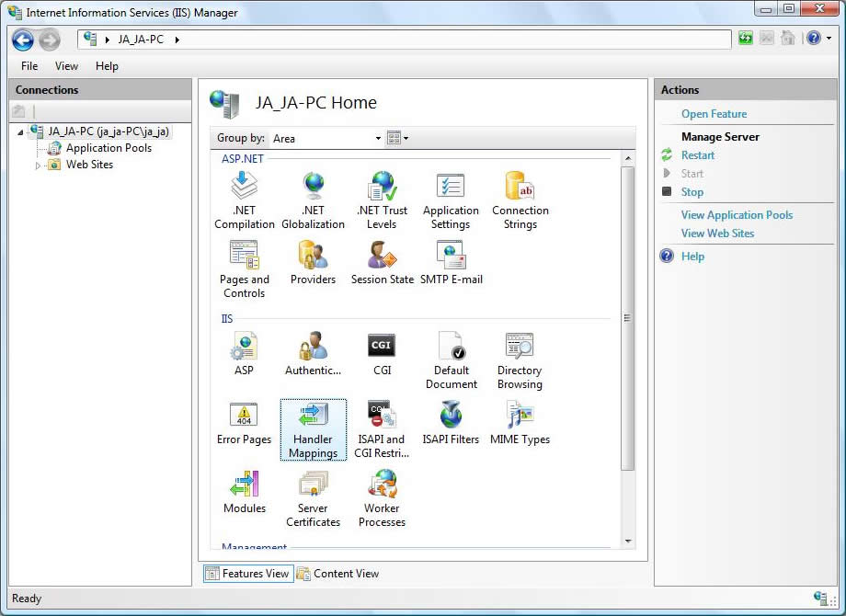The width and height of the screenshot is (846, 616).
Task: Select Application Pools tree item
Action: 109,148
